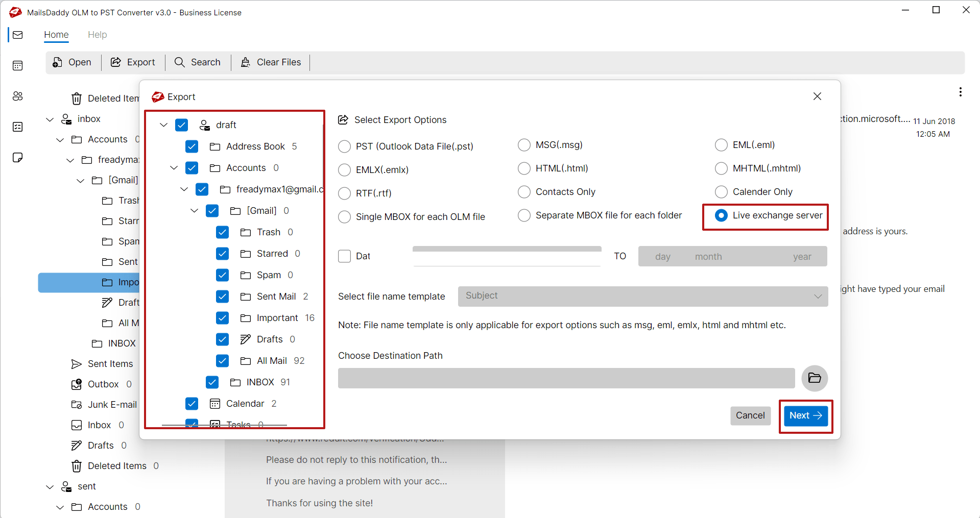The height and width of the screenshot is (518, 980).
Task: Collapse the freadymax1@gmail node in export tree
Action: pos(184,189)
